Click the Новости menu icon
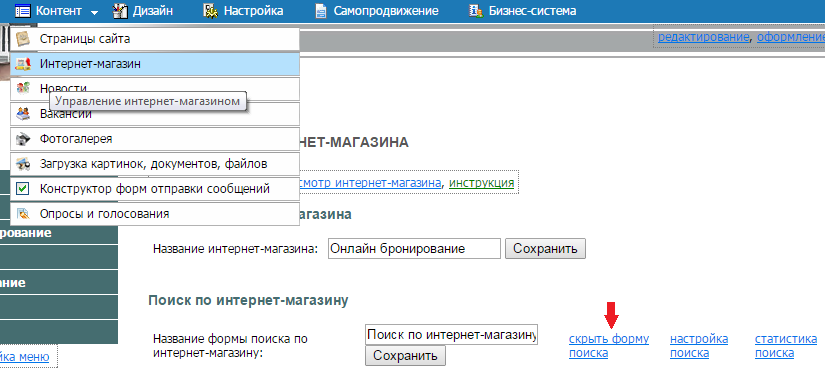Screen dimensions: 825x378 pos(23,89)
